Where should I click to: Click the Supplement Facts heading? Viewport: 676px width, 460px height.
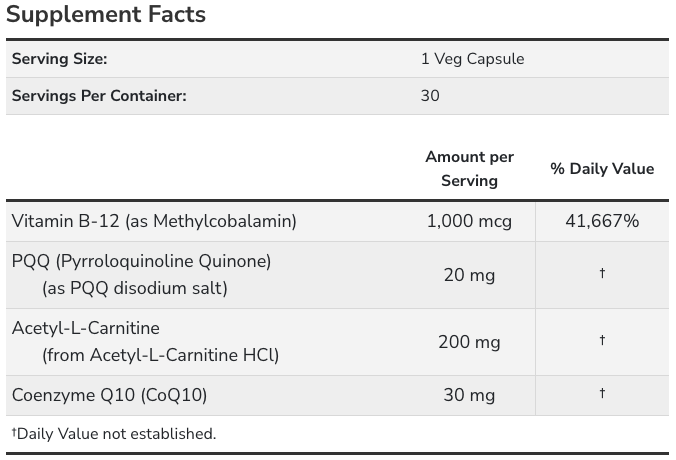(x=106, y=14)
